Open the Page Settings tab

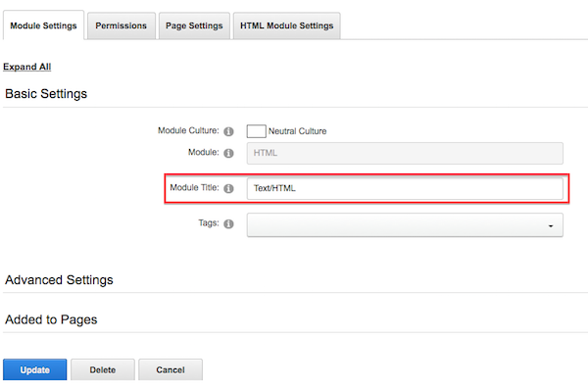tap(194, 25)
